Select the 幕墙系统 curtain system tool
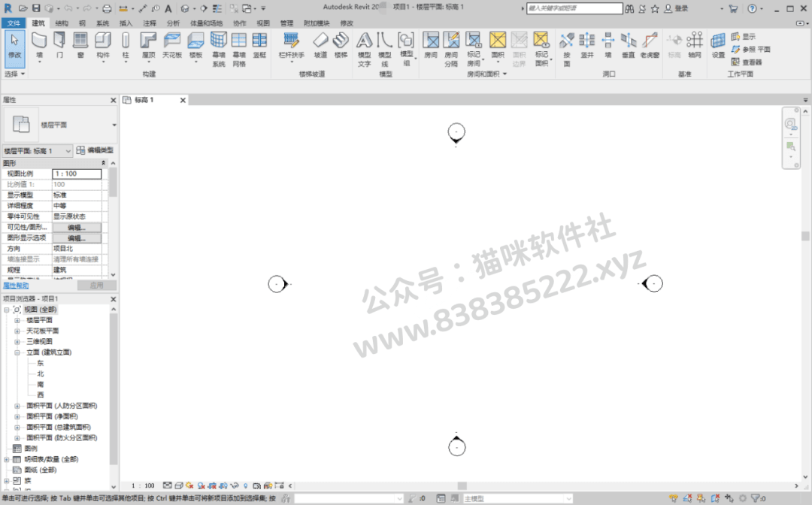This screenshot has height=505, width=812. click(219, 49)
